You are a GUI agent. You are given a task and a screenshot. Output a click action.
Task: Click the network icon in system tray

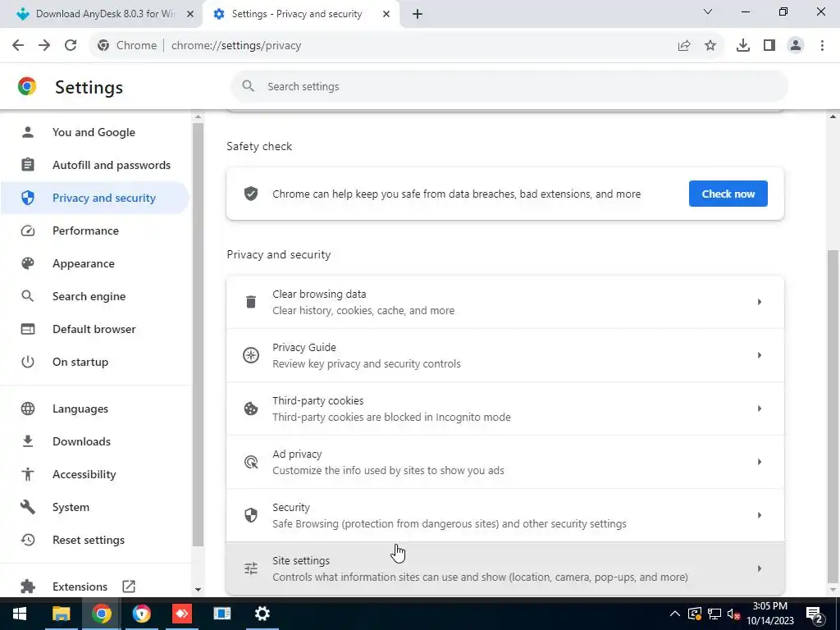pyautogui.click(x=714, y=614)
